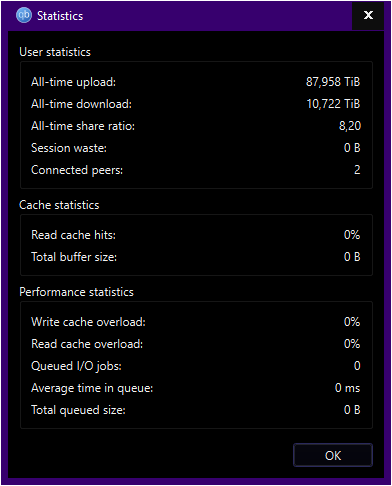Viewport: 392px width, 486px height.
Task: Click the Connected peers label
Action: (x=77, y=170)
